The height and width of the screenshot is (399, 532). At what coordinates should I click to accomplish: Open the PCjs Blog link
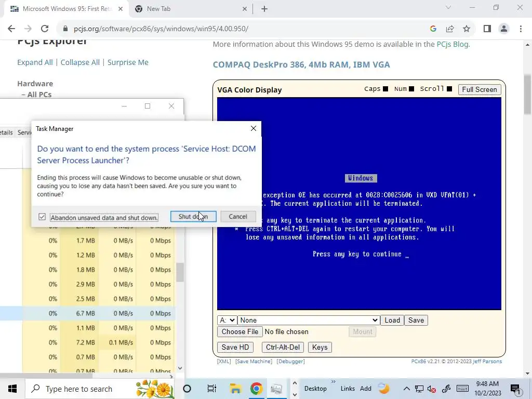453,44
